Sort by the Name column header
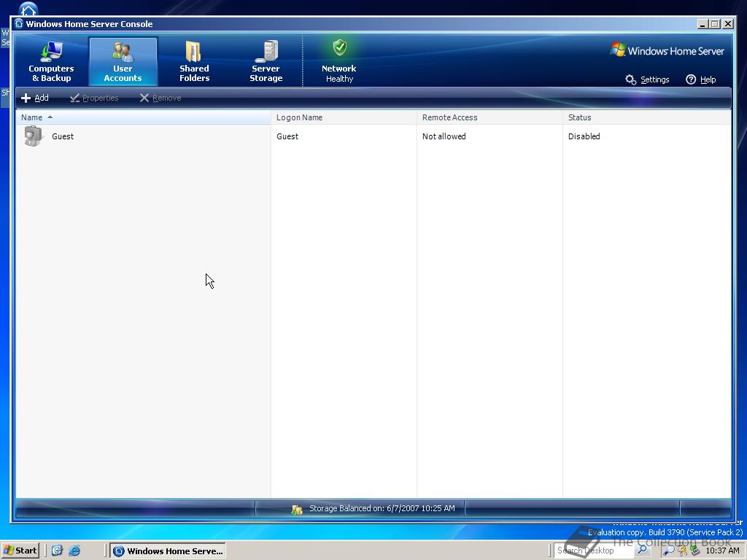The image size is (747, 560). click(143, 117)
